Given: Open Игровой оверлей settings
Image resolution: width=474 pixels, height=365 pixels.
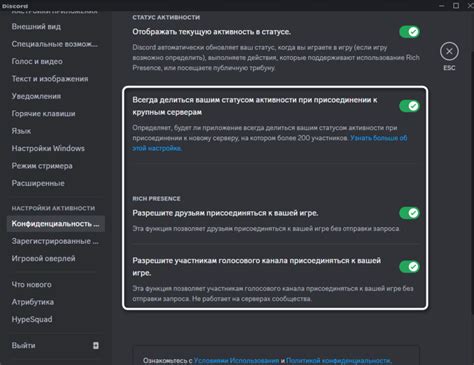Looking at the screenshot, I should tap(56, 258).
